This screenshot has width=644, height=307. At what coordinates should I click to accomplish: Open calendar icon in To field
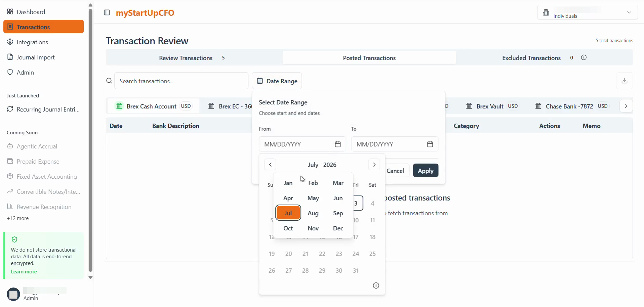coord(430,144)
